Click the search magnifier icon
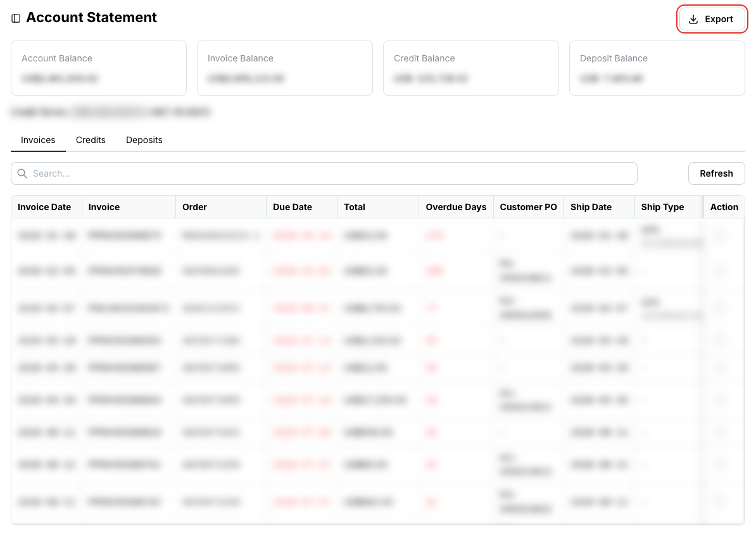 (x=22, y=173)
